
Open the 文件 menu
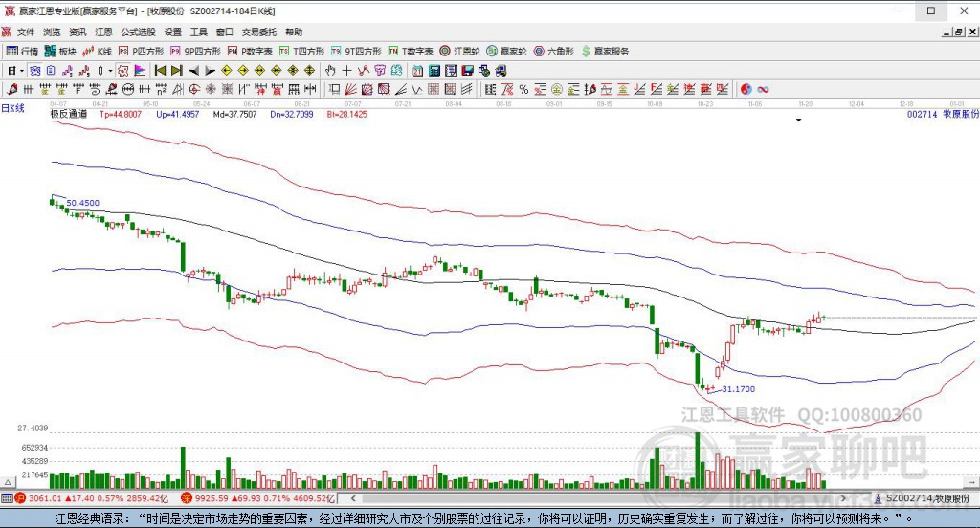pyautogui.click(x=26, y=32)
